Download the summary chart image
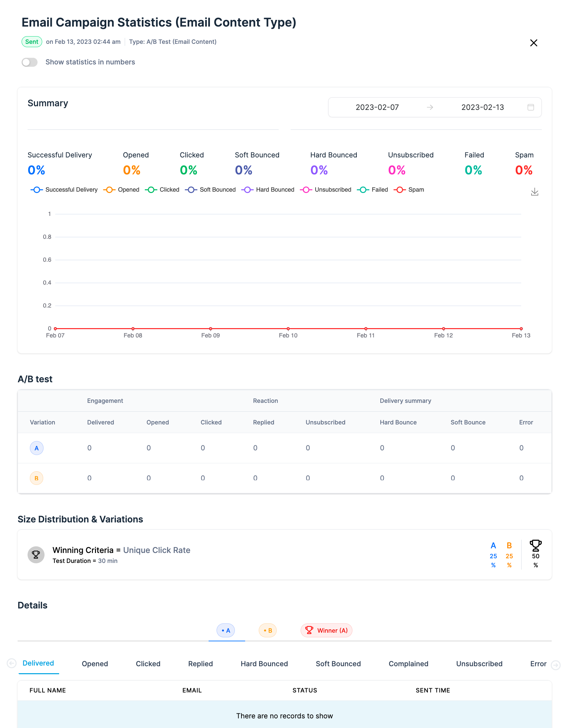This screenshot has width=566, height=728. pyautogui.click(x=534, y=192)
